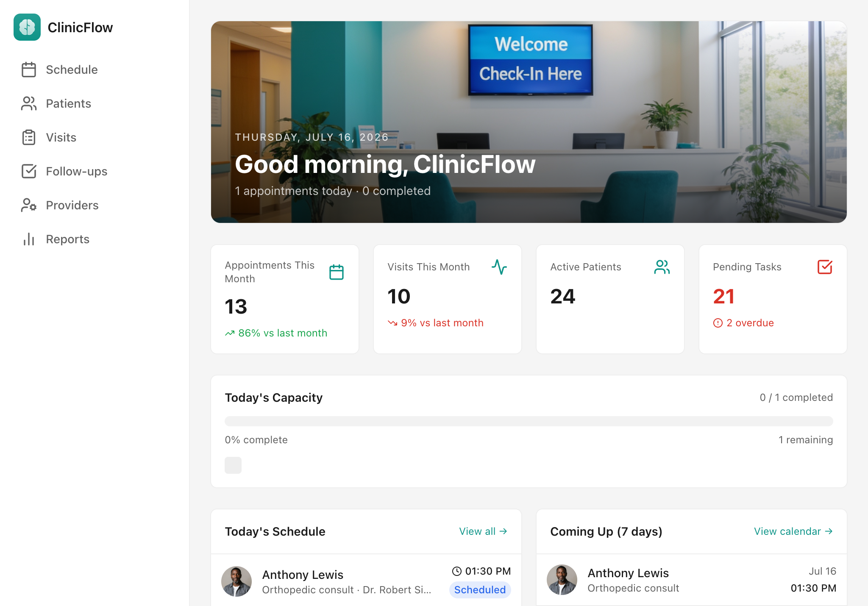Click the 'Appointments This Month' card title
Screen dimensions: 868x606
point(270,272)
